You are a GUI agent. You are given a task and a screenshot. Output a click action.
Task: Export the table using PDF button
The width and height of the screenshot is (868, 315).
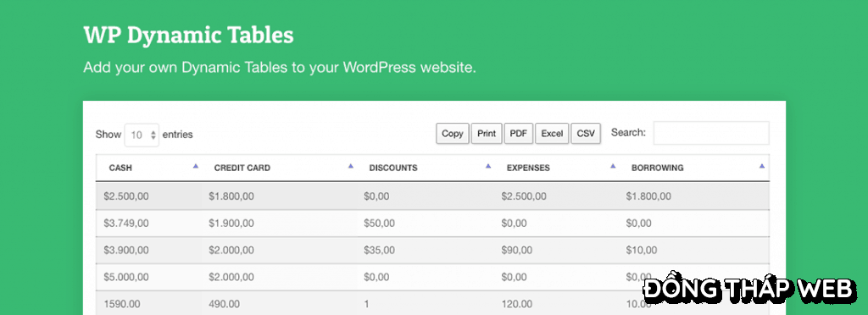pos(518,134)
